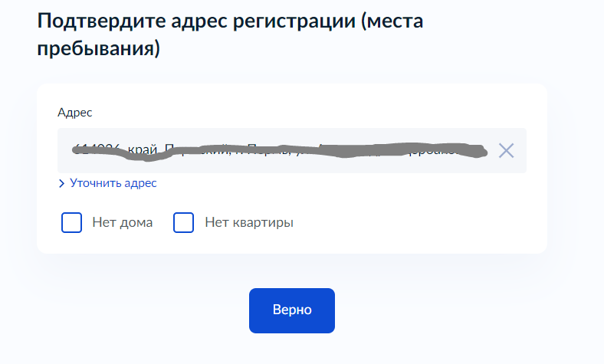Click the "Нет квартиры" label text
Screen dimensions: 604x364
coord(249,223)
